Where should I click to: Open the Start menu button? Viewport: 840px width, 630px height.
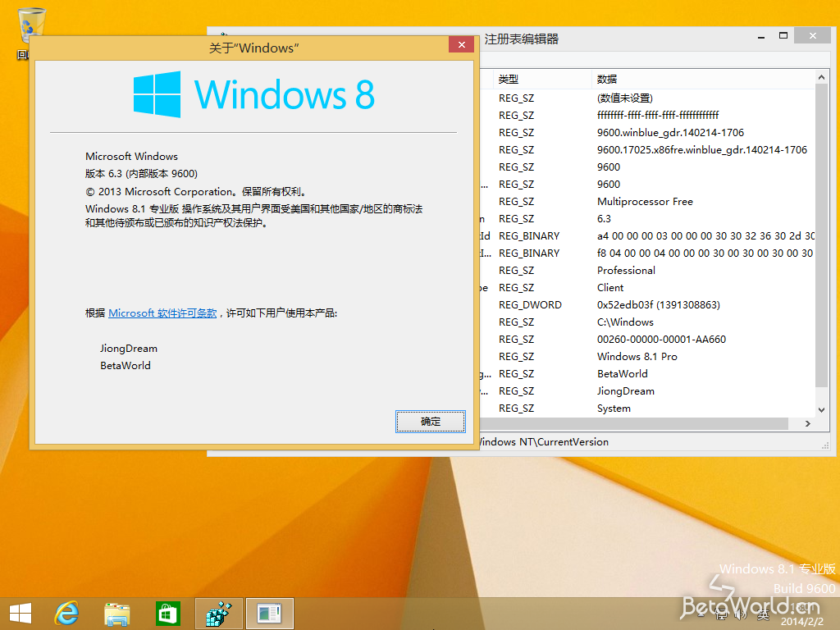pyautogui.click(x=20, y=613)
